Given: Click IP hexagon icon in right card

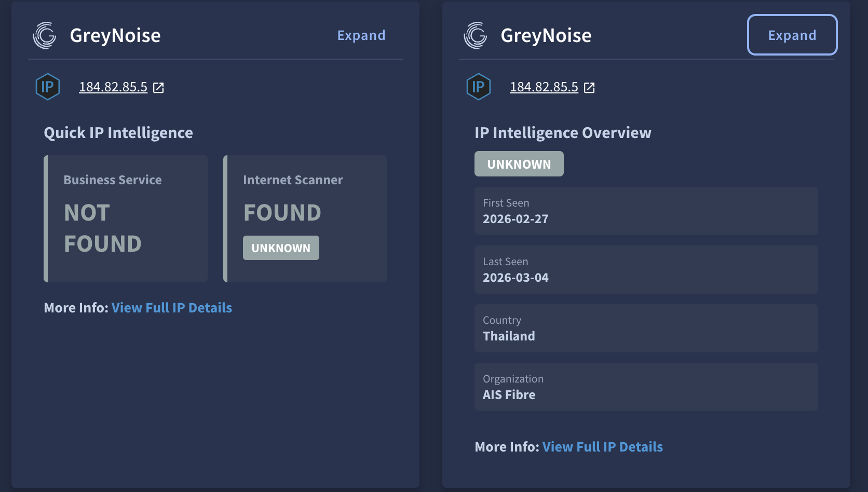Looking at the screenshot, I should pos(479,87).
